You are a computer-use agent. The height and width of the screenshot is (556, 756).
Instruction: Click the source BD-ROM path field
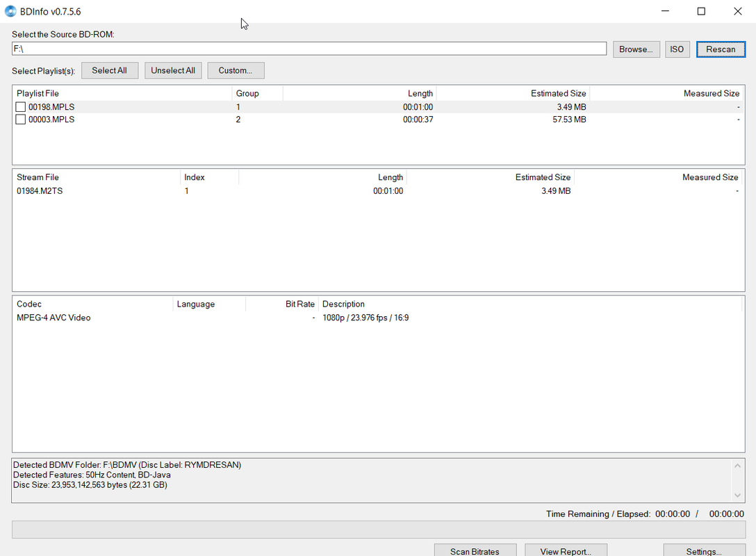[309, 49]
